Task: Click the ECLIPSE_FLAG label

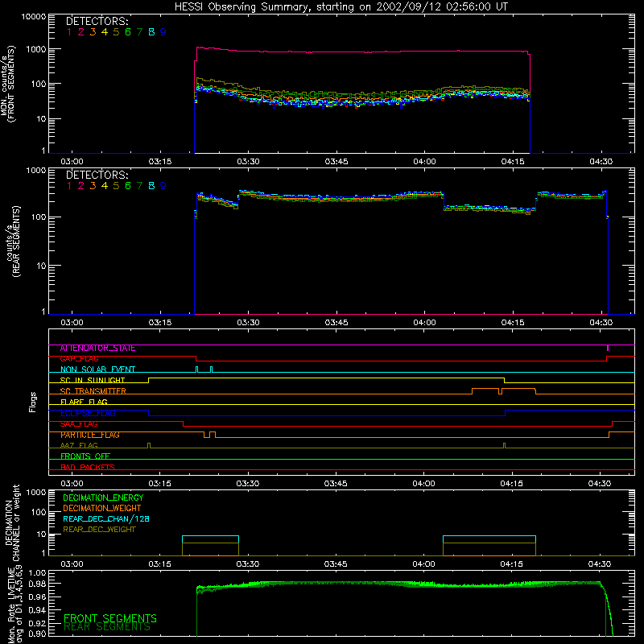Action: click(88, 413)
